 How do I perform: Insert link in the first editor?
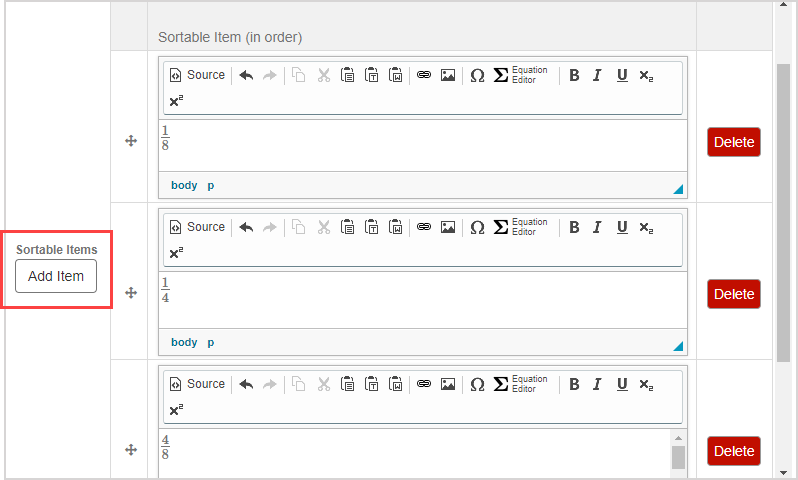424,75
